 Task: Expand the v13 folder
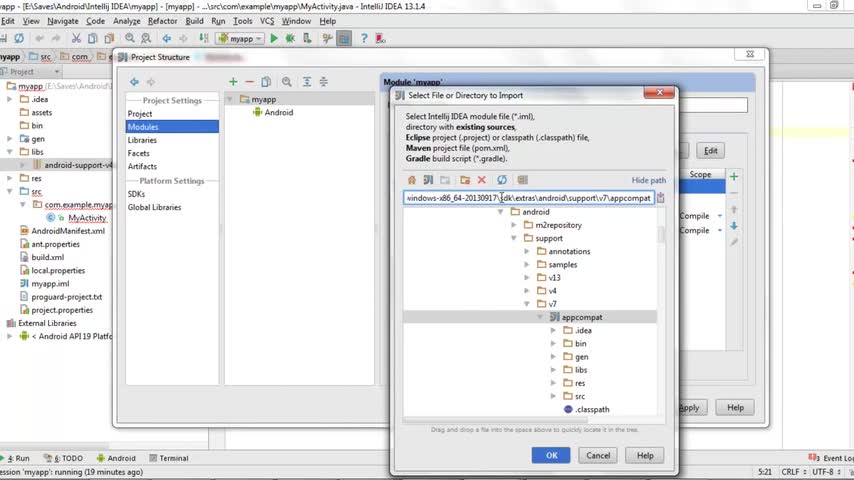[x=527, y=277]
